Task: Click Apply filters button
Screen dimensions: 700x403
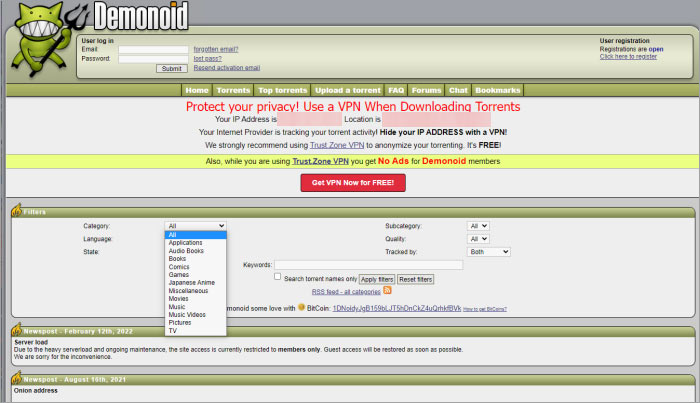Action: (x=377, y=279)
